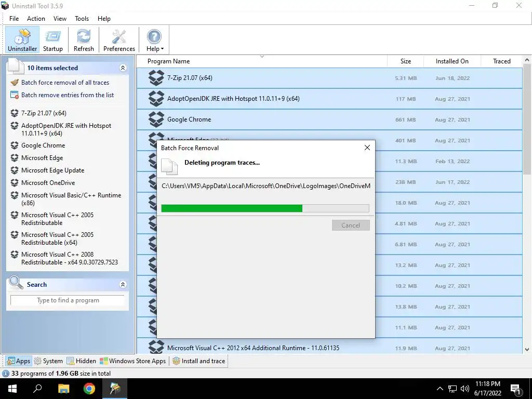Click the 661 MB size cell
532x399 pixels.
click(405, 120)
